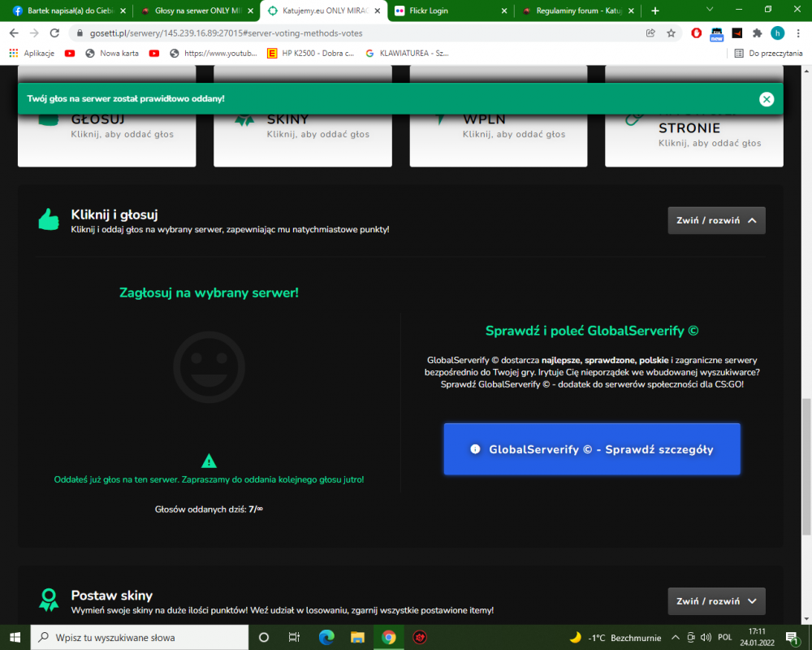The width and height of the screenshot is (812, 650).
Task: Open Cortana circle on taskbar
Action: tap(264, 637)
